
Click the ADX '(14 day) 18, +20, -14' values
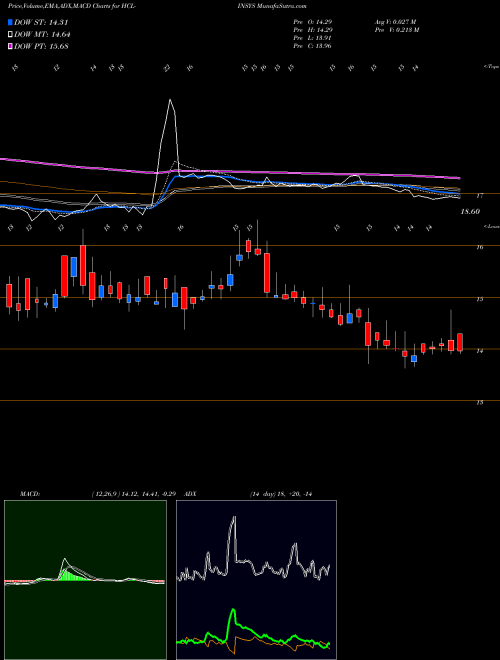[x=281, y=494]
